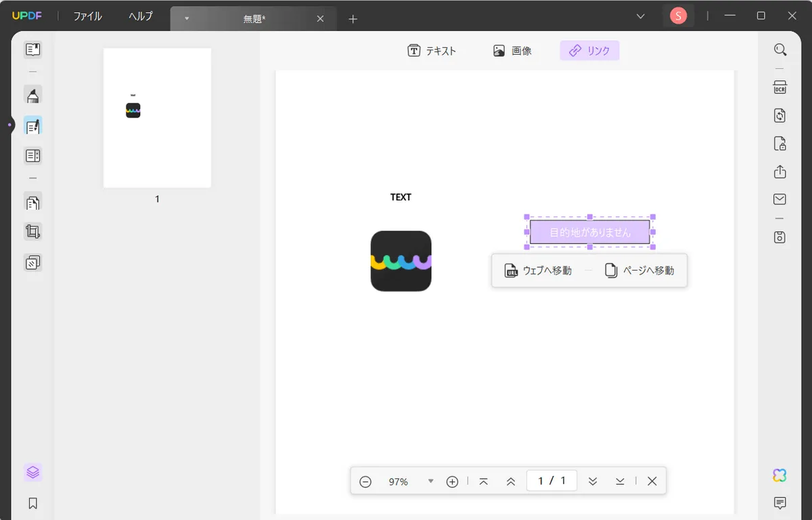The height and width of the screenshot is (520, 812).
Task: Open the ヘルプ menu
Action: click(141, 16)
